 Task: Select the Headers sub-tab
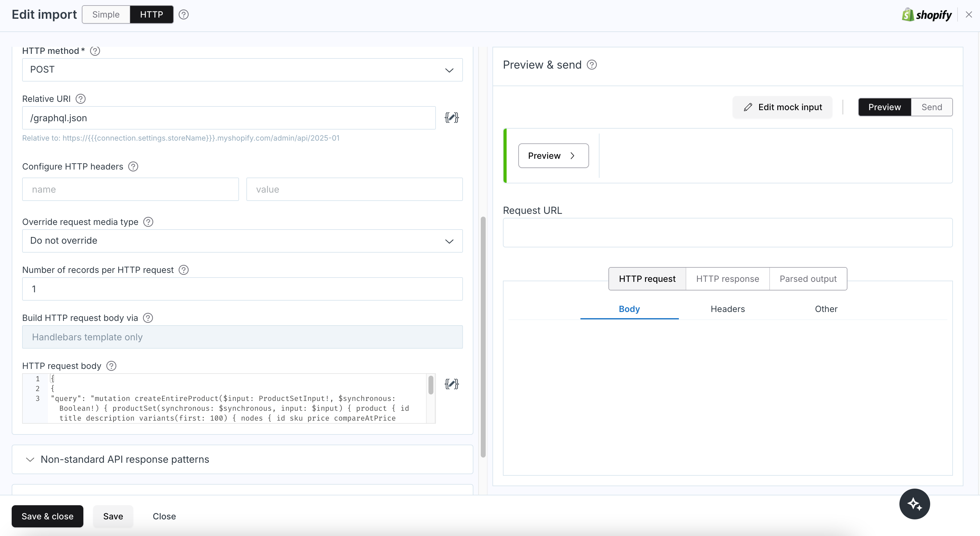[x=727, y=309]
